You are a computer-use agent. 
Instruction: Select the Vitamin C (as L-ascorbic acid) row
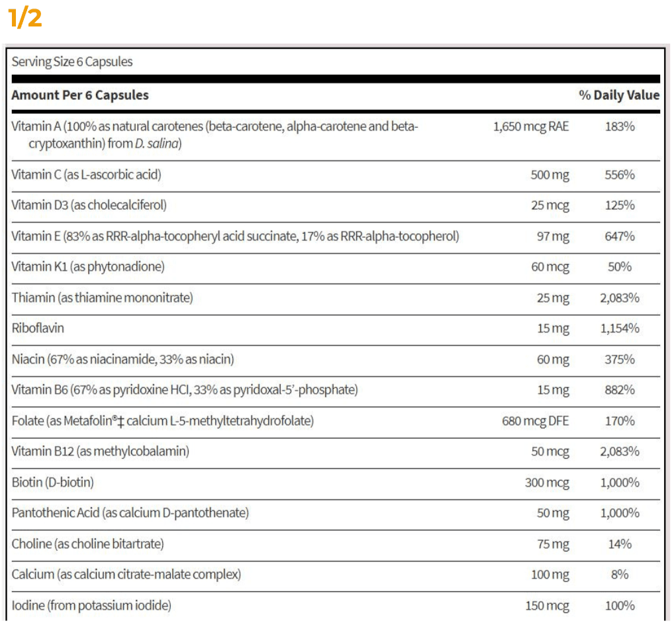(x=86, y=175)
